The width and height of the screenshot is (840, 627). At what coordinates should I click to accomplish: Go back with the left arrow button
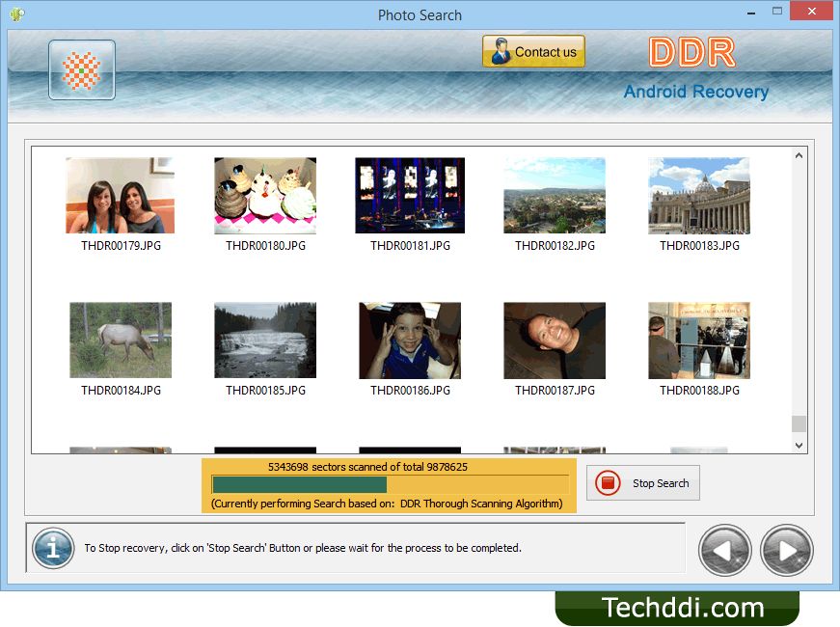(x=725, y=551)
